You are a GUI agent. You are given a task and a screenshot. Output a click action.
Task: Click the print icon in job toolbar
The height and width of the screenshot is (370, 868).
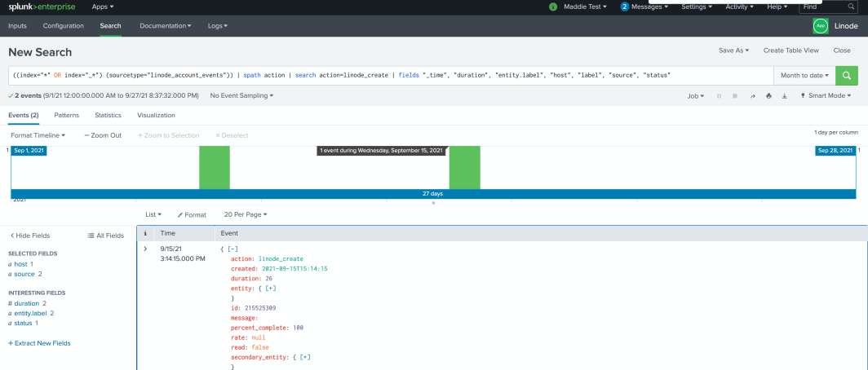[x=768, y=95]
